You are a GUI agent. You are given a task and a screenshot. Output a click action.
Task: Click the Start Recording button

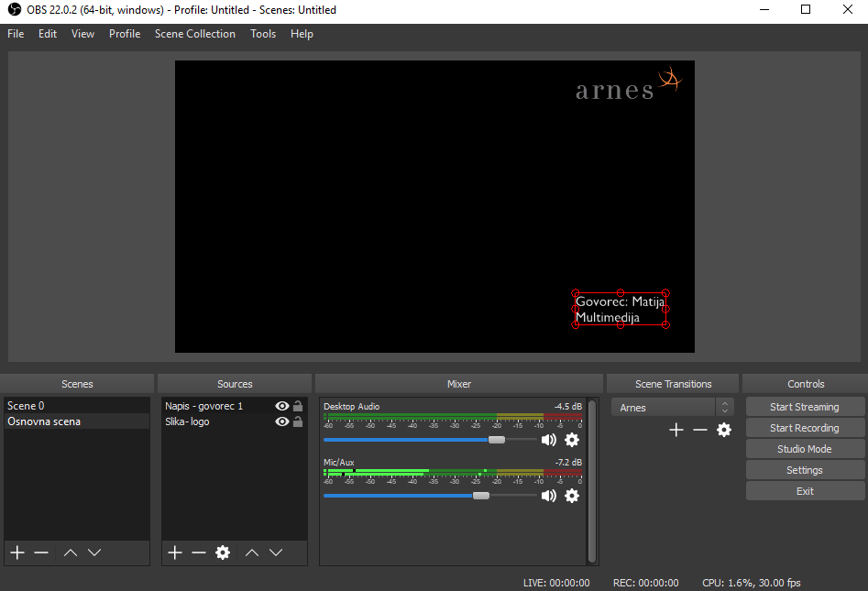click(x=805, y=428)
